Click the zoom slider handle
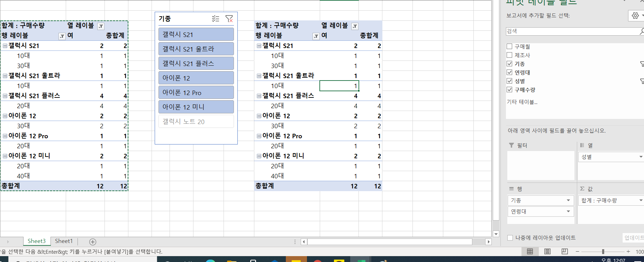644x262 pixels. click(x=603, y=252)
